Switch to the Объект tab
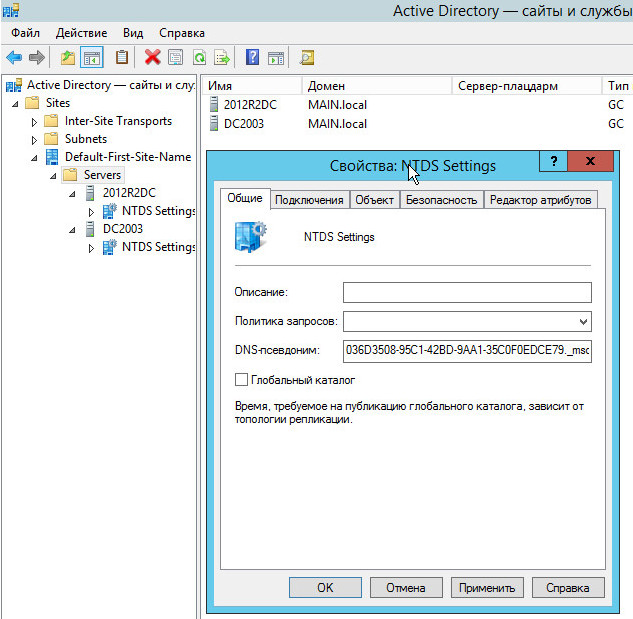 tap(375, 200)
